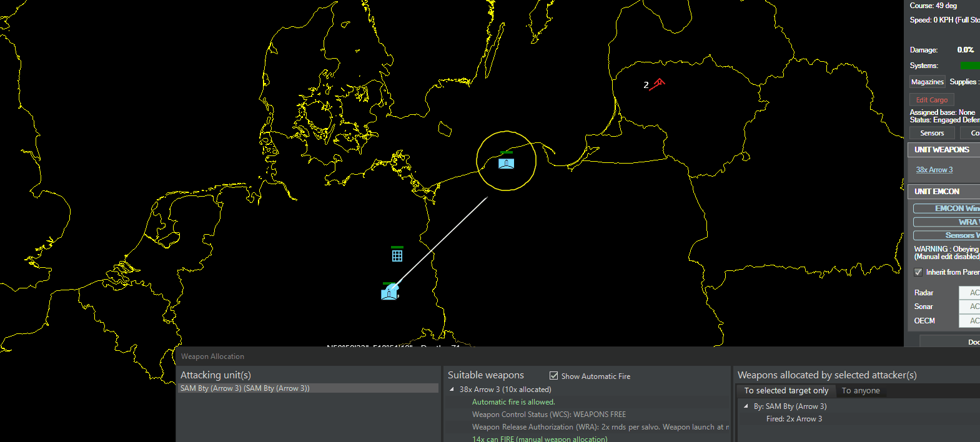Click the UNIT EMCON section header
Image resolution: width=980 pixels, height=442 pixels.
pyautogui.click(x=943, y=192)
